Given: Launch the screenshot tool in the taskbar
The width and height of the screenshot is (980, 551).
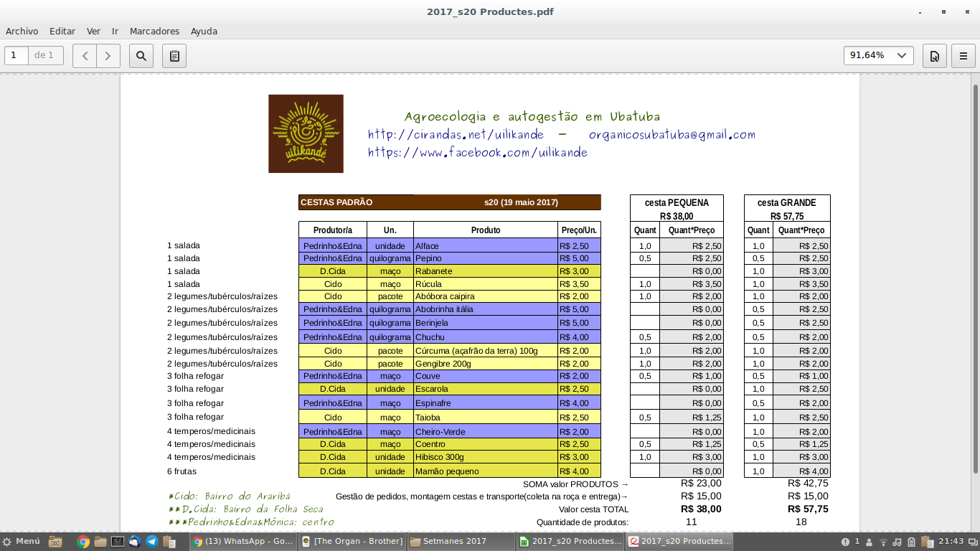Looking at the screenshot, I should [56, 542].
